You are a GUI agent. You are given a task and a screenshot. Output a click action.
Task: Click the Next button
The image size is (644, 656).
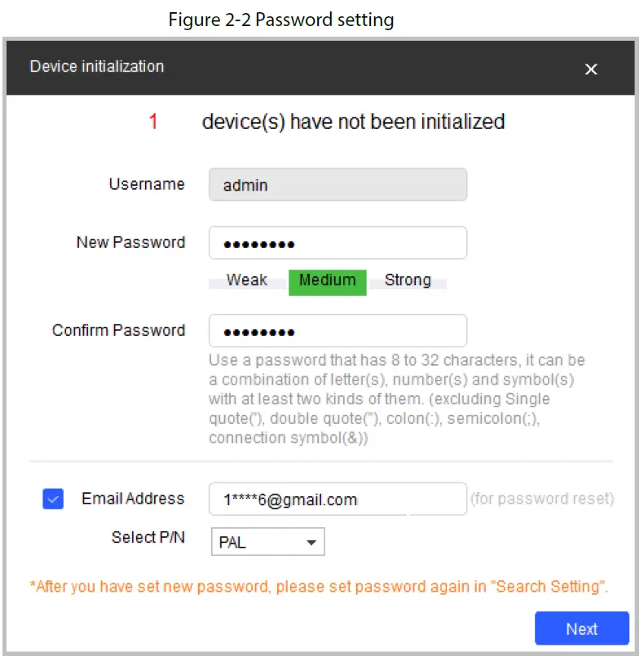[581, 628]
